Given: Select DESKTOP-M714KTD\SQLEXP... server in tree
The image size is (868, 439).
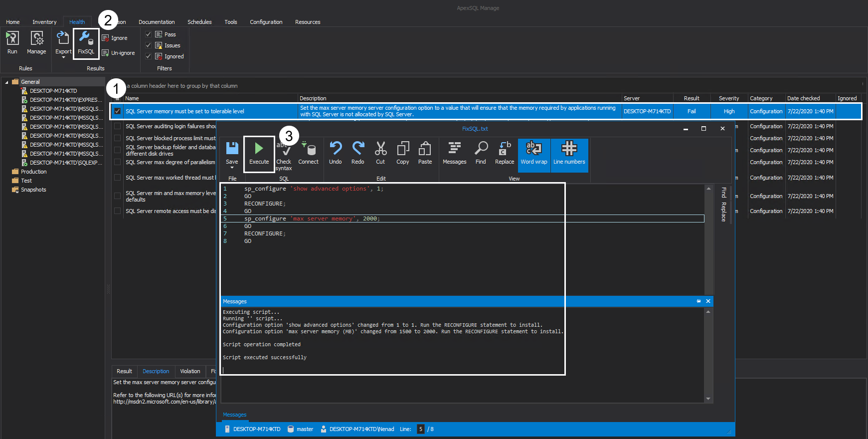Looking at the screenshot, I should click(x=65, y=163).
